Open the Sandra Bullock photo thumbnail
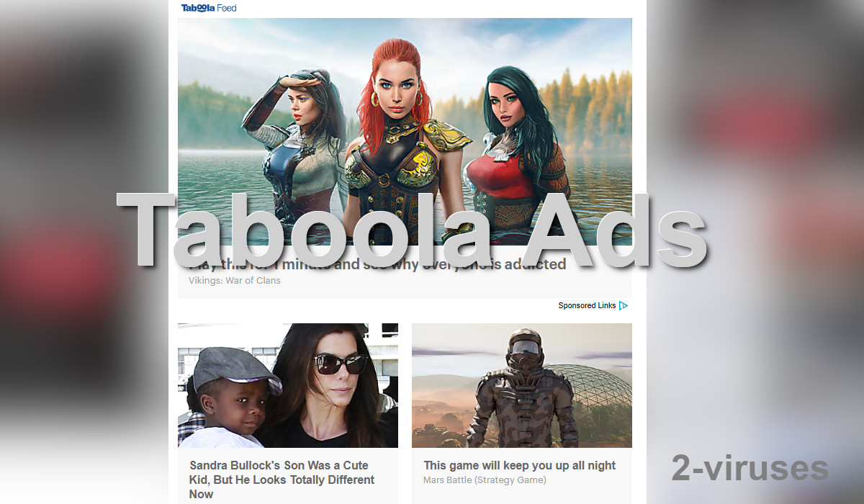Image resolution: width=864 pixels, height=504 pixels. (287, 385)
